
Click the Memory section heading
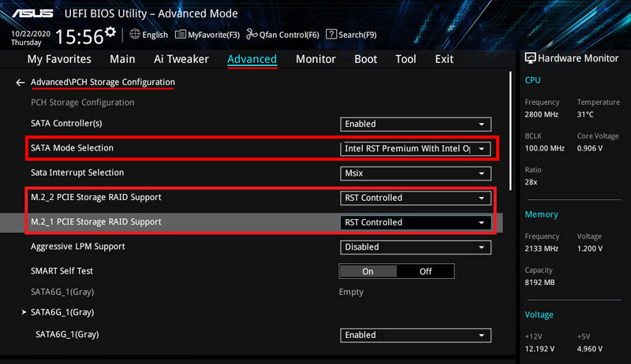point(541,214)
